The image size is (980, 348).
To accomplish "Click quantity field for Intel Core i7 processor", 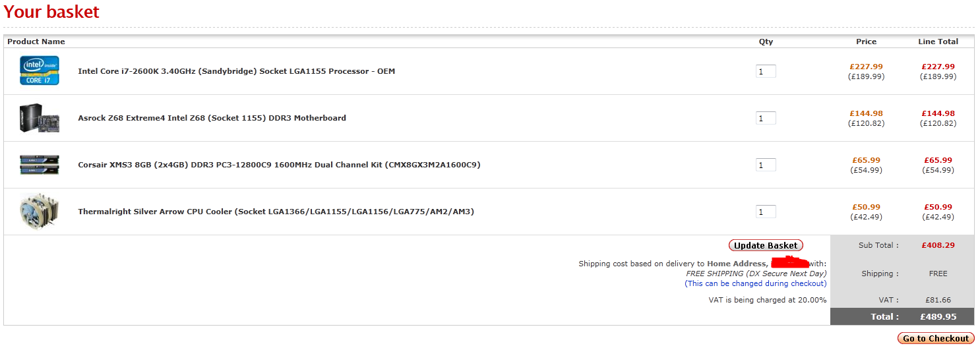I will click(x=766, y=71).
